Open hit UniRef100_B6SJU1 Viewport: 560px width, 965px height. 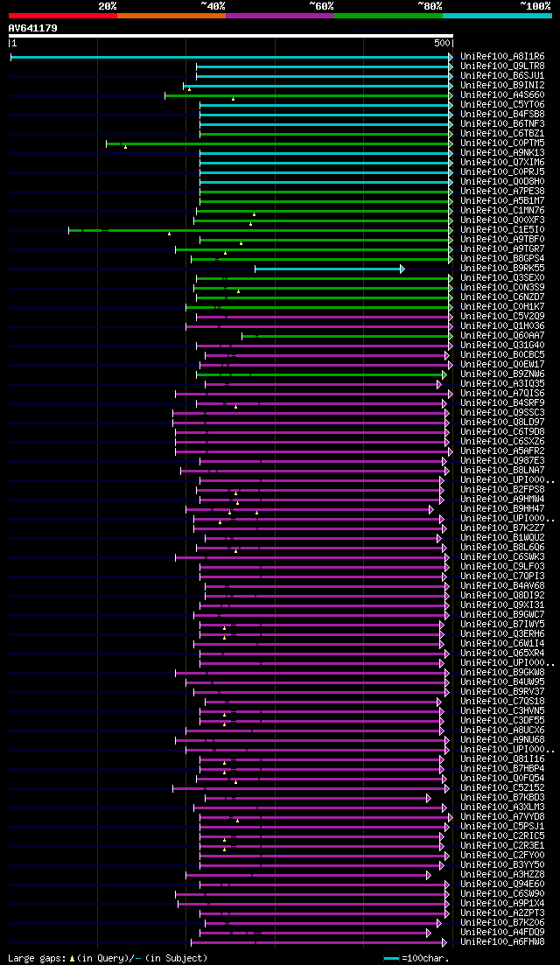point(502,76)
